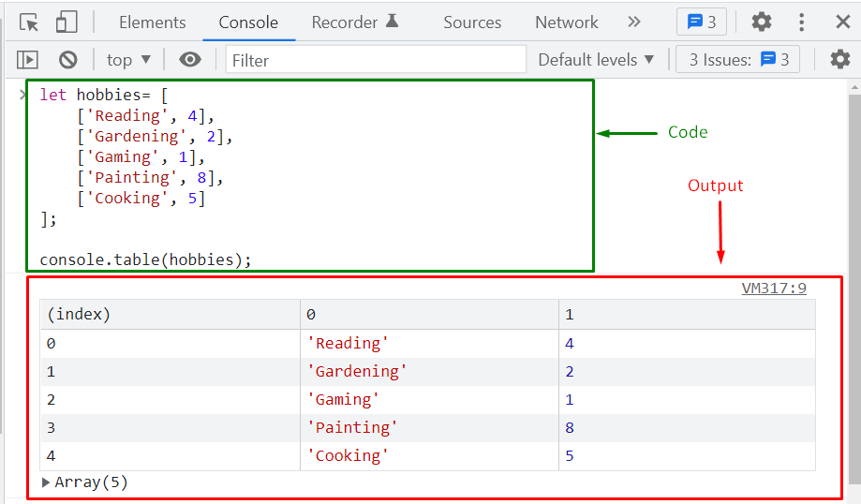Open the VM317:9 source link
This screenshot has height=504, width=861.
(774, 289)
